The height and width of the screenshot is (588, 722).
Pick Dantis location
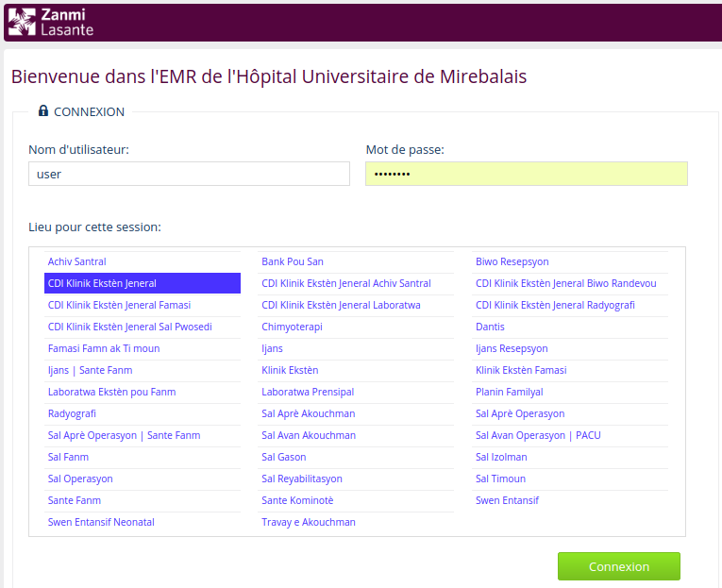point(570,327)
